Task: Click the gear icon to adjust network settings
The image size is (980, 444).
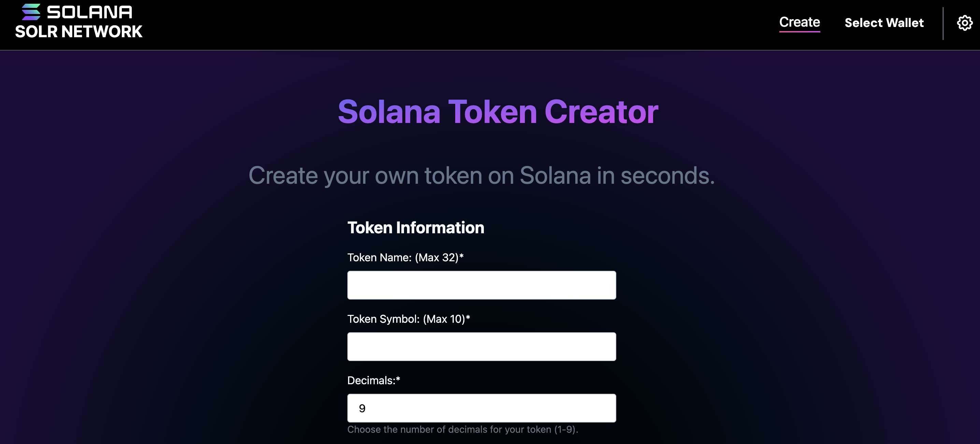Action: click(965, 23)
